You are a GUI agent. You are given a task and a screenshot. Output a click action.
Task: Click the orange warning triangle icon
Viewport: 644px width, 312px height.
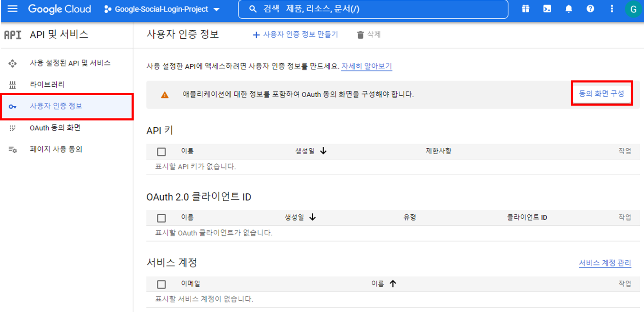[x=165, y=95]
